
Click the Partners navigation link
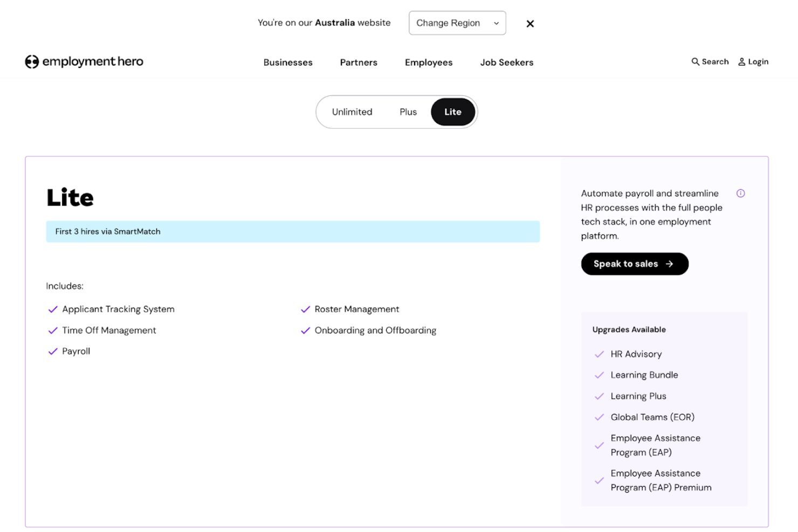coord(358,63)
